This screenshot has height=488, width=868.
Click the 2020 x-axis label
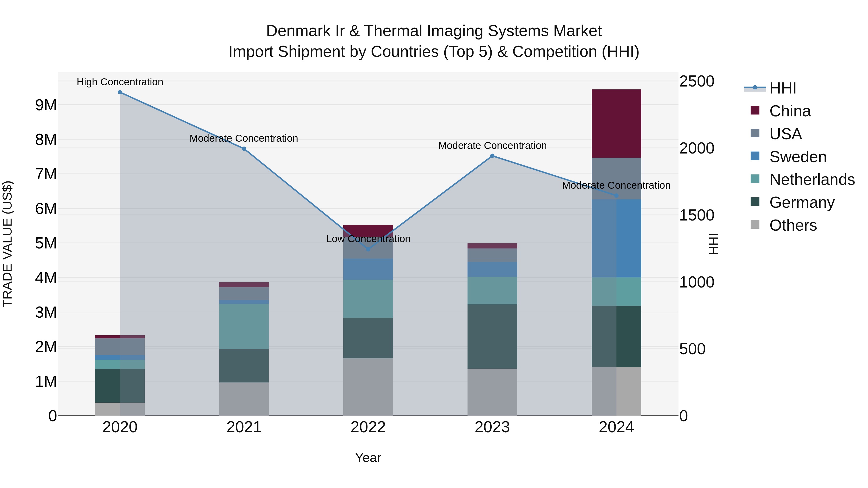tap(120, 428)
